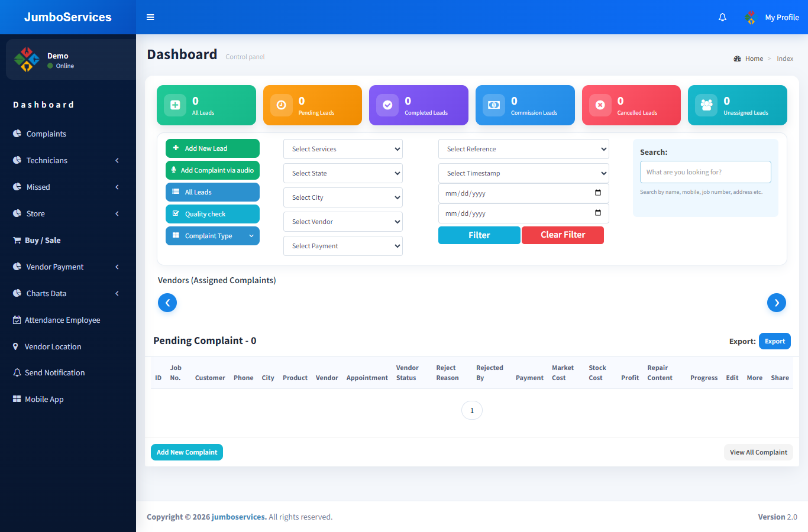Click pagination page 1

(x=472, y=410)
